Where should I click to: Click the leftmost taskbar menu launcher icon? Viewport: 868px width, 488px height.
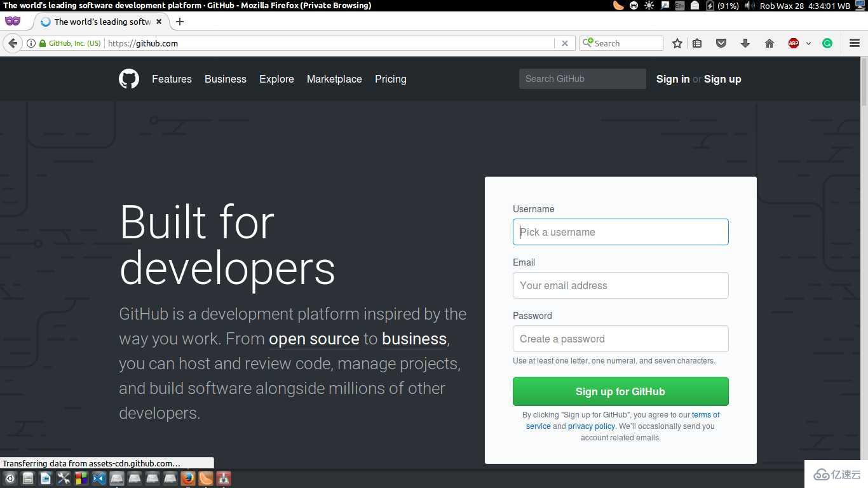click(x=10, y=478)
